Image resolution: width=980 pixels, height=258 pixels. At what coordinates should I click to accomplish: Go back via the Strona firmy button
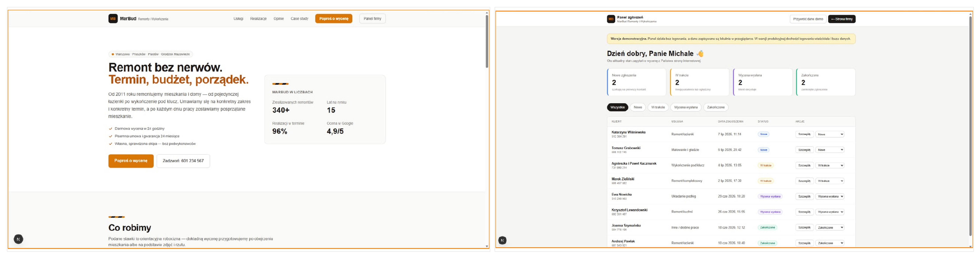pyautogui.click(x=842, y=19)
